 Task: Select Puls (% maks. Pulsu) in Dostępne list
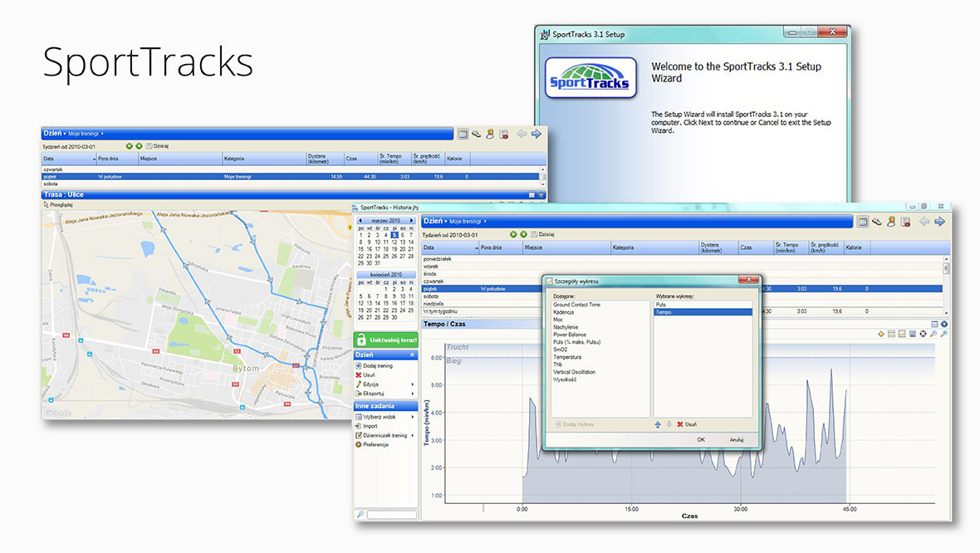pos(576,342)
